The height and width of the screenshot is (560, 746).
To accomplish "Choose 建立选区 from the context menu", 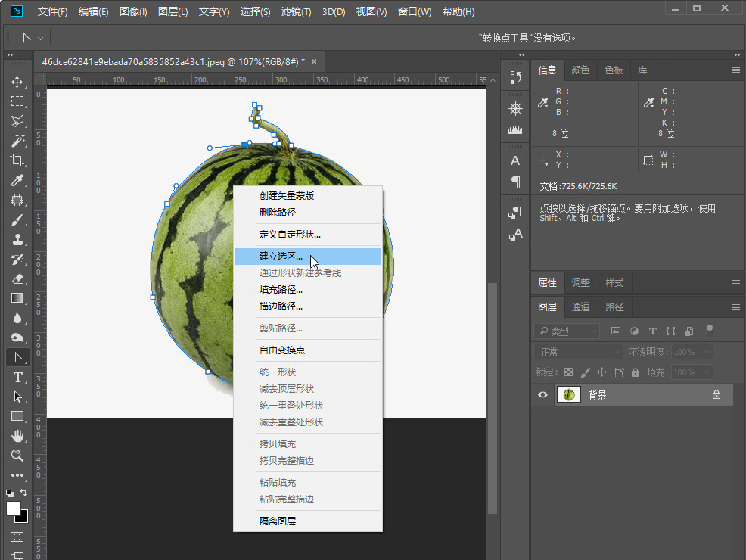I will point(281,257).
